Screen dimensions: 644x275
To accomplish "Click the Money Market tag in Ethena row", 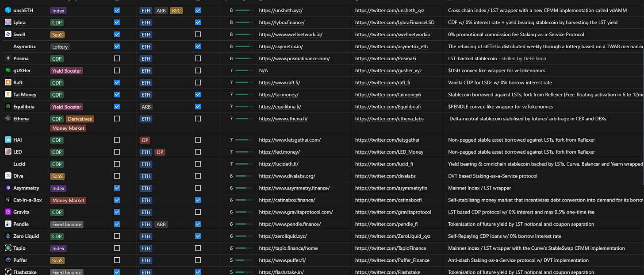I will tap(68, 128).
